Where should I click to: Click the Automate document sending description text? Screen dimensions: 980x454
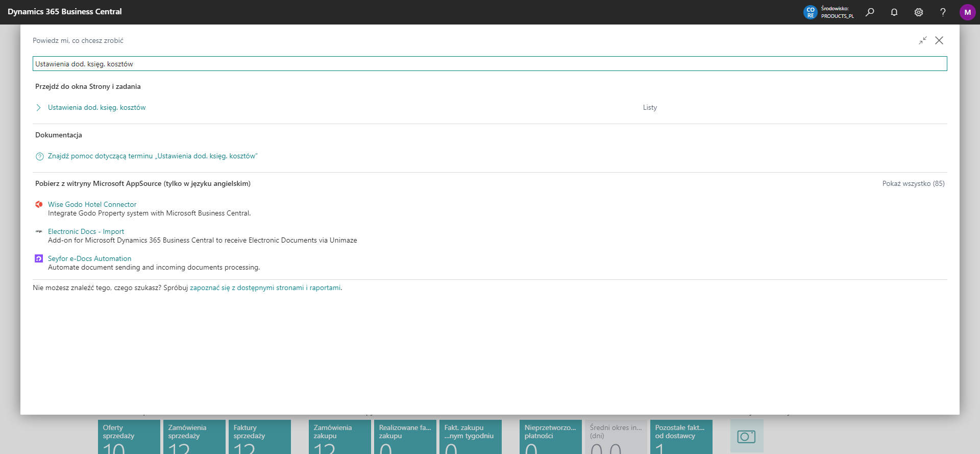(154, 268)
